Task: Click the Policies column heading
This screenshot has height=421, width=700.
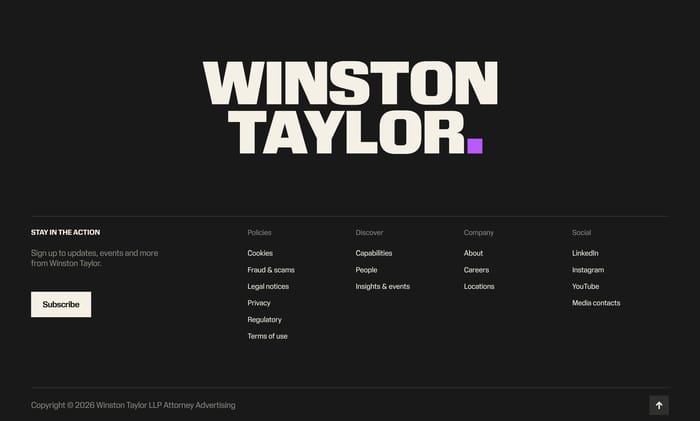Action: pos(259,233)
